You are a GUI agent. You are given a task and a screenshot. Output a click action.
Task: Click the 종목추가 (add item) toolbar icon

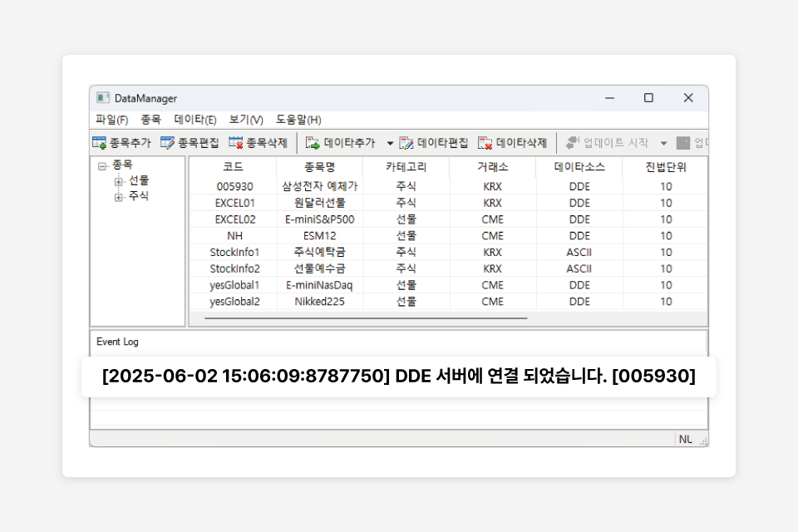pos(100,143)
